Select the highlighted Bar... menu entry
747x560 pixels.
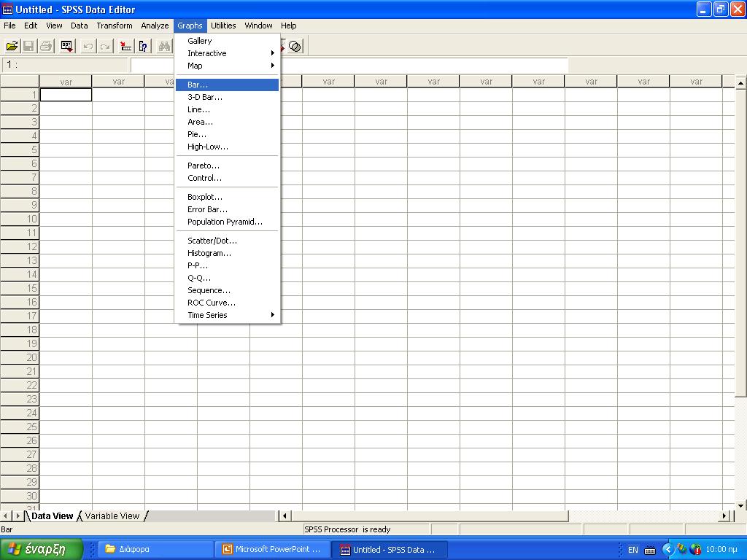point(228,85)
